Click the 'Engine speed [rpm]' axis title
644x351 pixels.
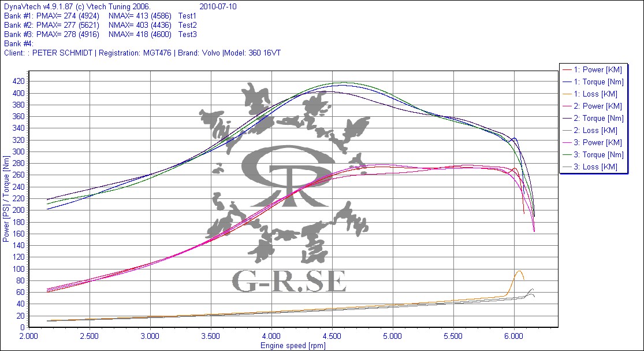click(293, 345)
